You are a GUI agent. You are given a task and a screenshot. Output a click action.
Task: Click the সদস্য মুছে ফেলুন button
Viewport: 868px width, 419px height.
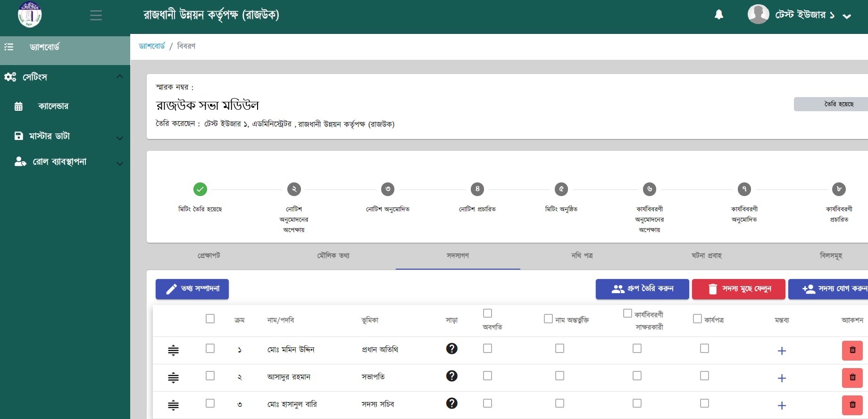738,289
